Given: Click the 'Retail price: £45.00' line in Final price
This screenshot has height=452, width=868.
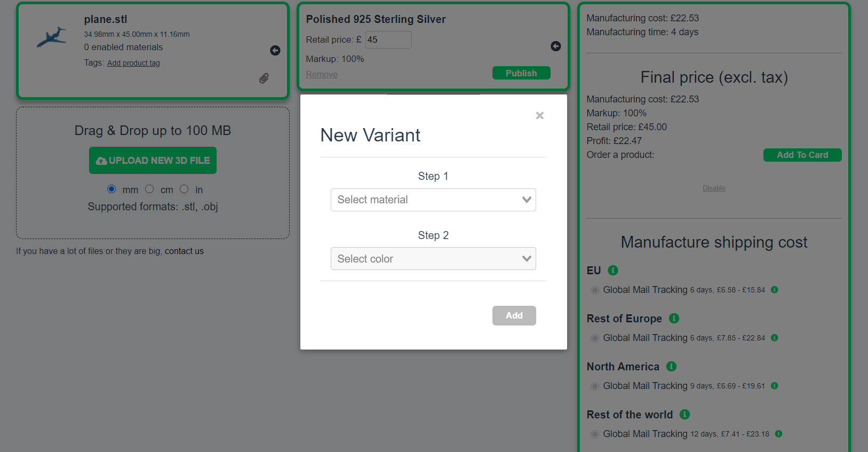Looking at the screenshot, I should [627, 127].
